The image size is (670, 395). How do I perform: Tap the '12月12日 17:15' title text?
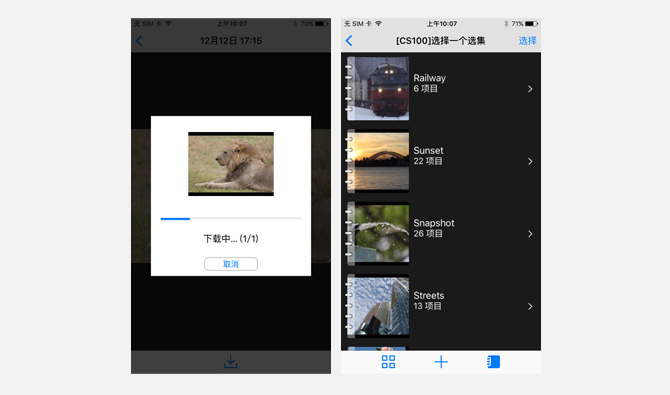point(231,41)
